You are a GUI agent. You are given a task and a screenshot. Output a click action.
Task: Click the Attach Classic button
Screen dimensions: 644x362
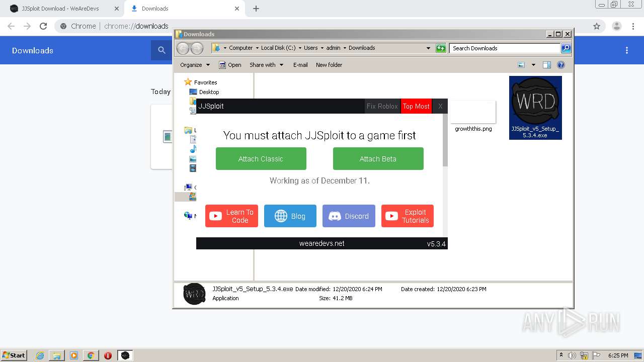pos(261,158)
